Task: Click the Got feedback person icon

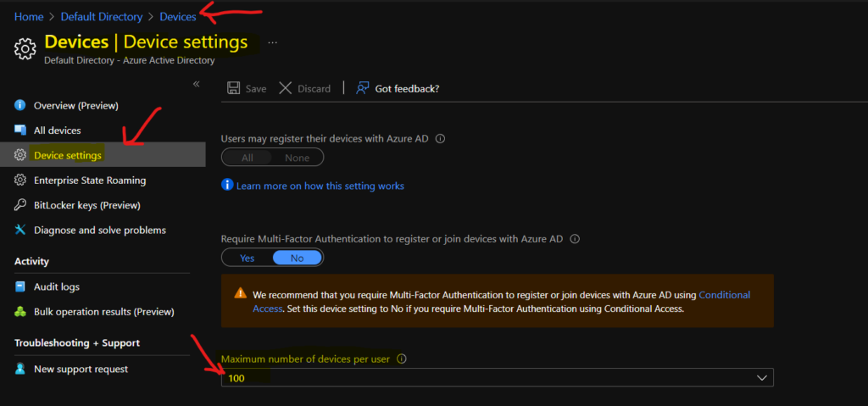Action: pyautogui.click(x=363, y=89)
